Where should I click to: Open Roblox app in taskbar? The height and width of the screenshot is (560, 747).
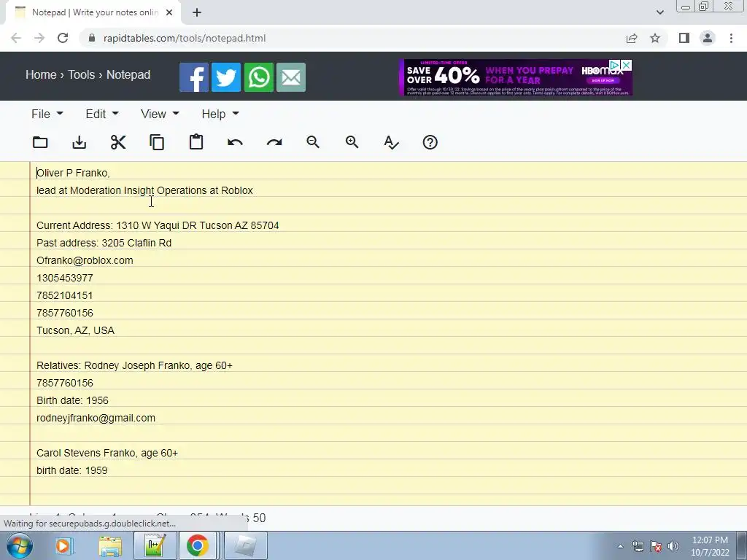coord(244,545)
